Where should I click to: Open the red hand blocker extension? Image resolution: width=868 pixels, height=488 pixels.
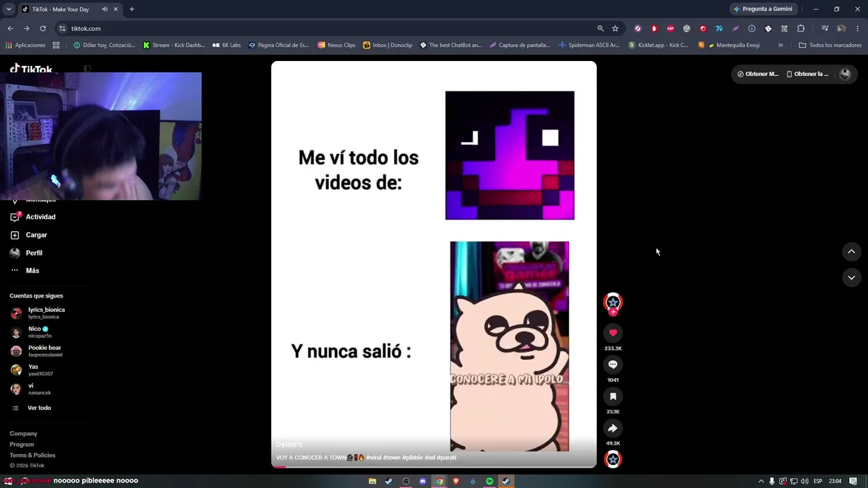click(x=654, y=28)
